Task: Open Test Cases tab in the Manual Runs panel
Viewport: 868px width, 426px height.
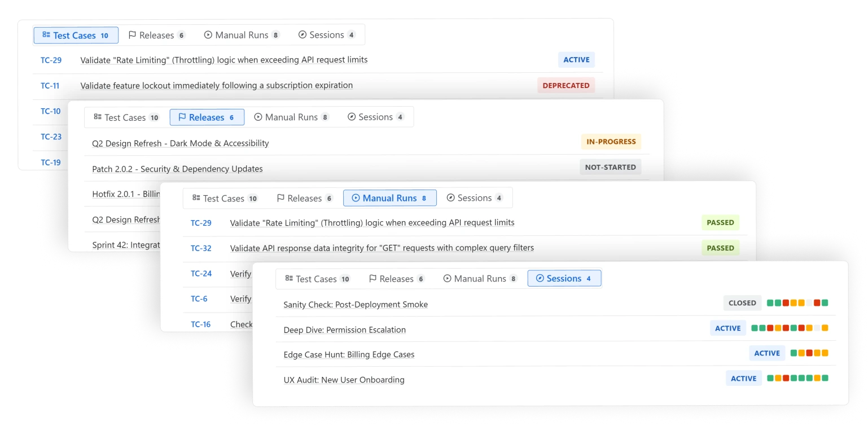Action: (x=225, y=198)
